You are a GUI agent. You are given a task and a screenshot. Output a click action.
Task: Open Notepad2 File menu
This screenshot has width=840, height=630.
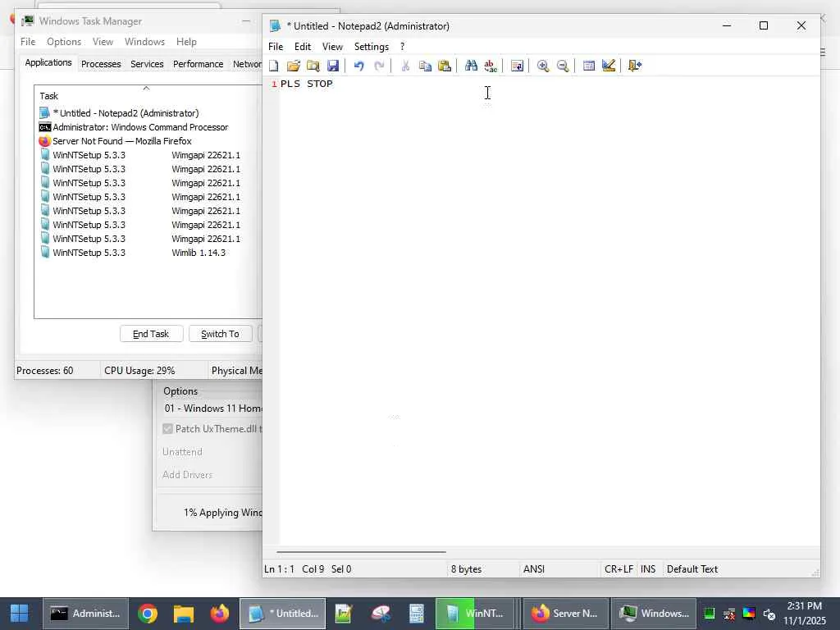point(276,47)
